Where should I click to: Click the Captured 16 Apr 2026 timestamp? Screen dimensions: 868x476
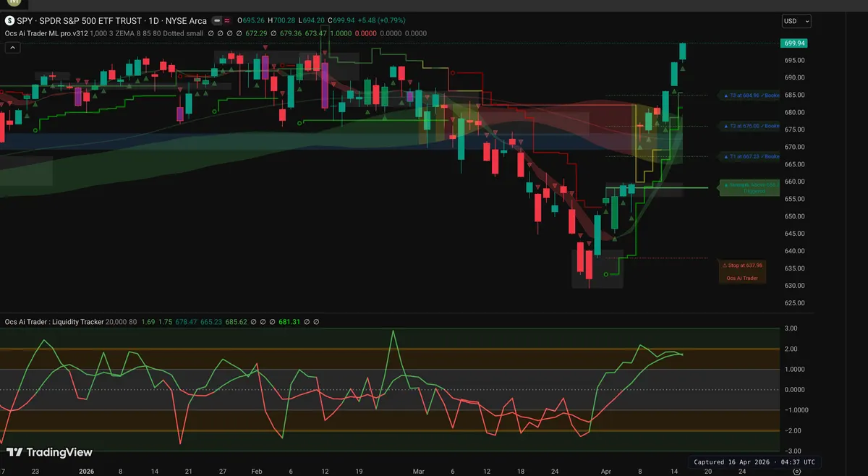pos(754,462)
